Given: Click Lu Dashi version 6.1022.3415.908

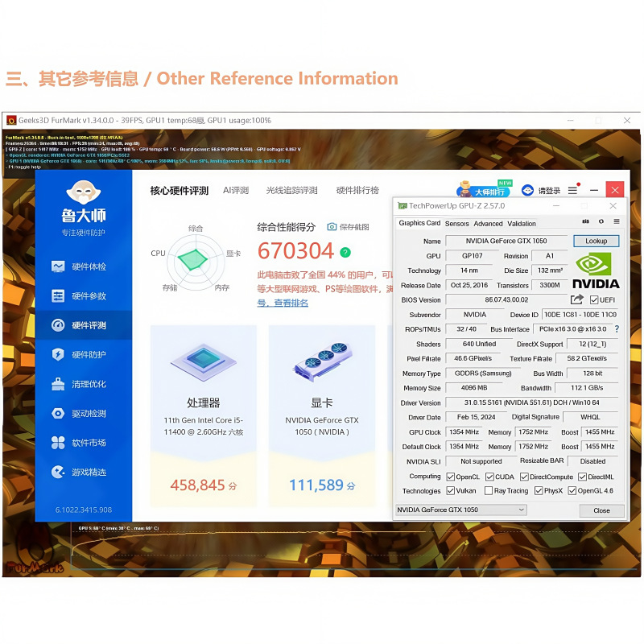Looking at the screenshot, I should (x=84, y=510).
